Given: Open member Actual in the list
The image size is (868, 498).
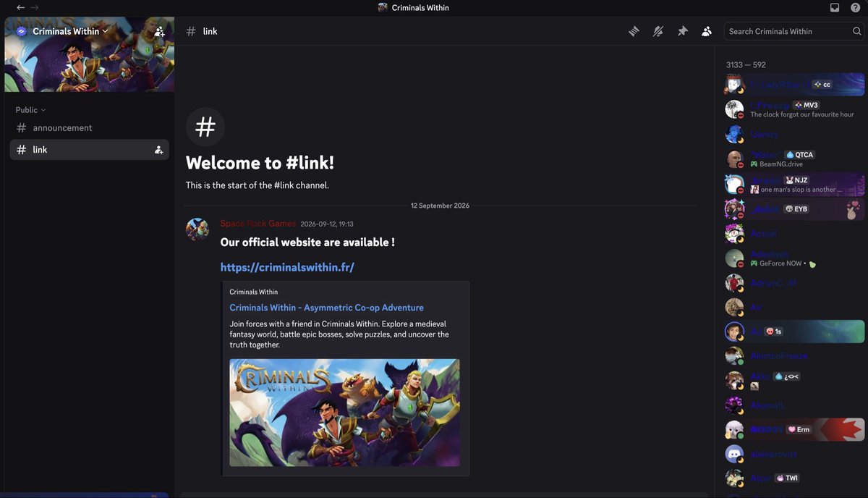Looking at the screenshot, I should (794, 234).
